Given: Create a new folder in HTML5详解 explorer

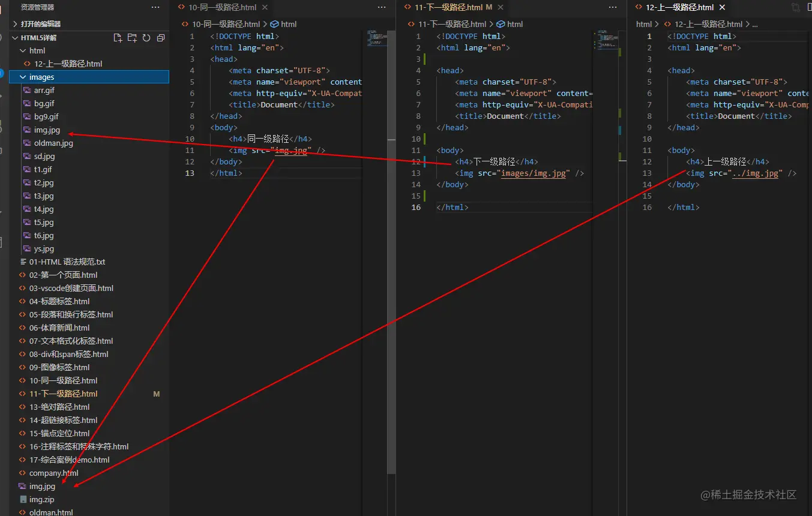Looking at the screenshot, I should (132, 38).
